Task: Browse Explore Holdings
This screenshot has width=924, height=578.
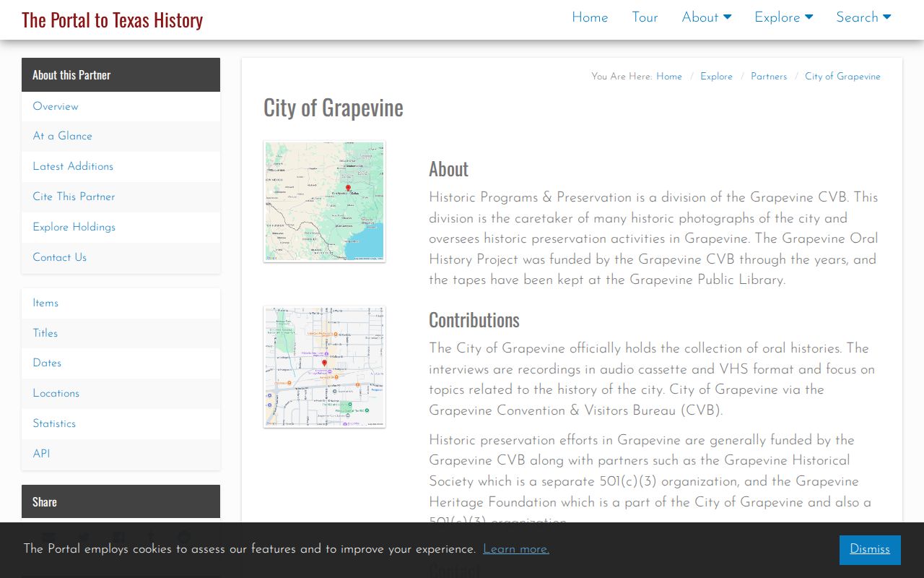Action: [x=121, y=227]
